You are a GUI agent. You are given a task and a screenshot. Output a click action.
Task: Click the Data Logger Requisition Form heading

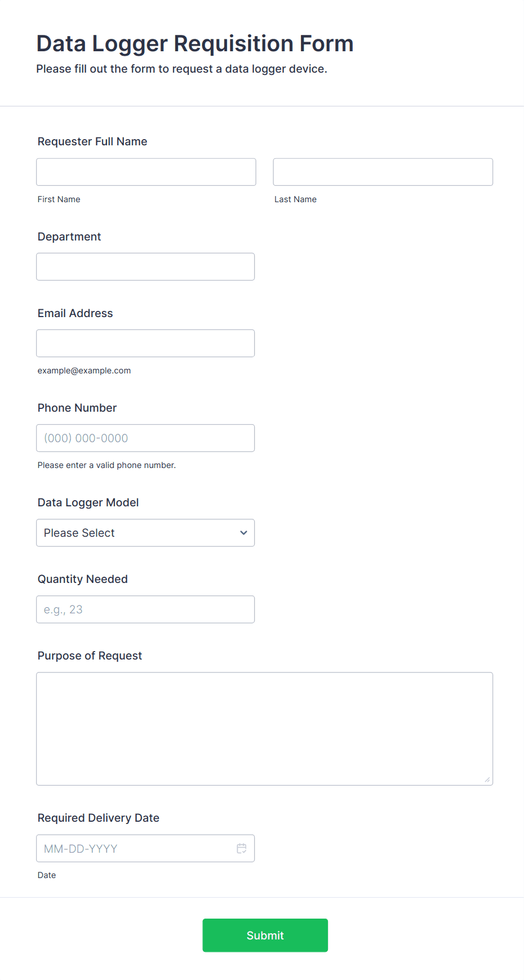(x=195, y=43)
